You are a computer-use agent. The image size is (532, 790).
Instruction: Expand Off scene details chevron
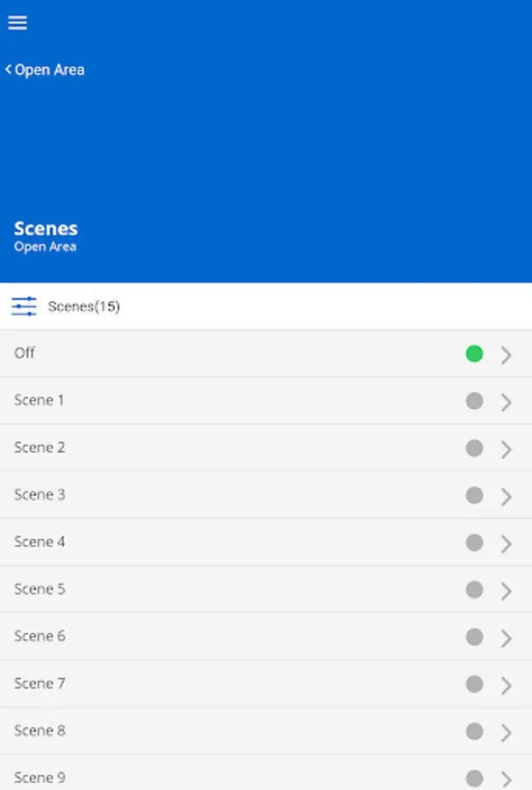(507, 355)
